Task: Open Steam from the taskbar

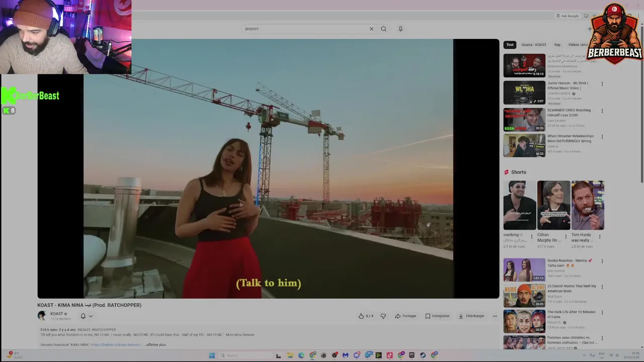Action: [423, 355]
